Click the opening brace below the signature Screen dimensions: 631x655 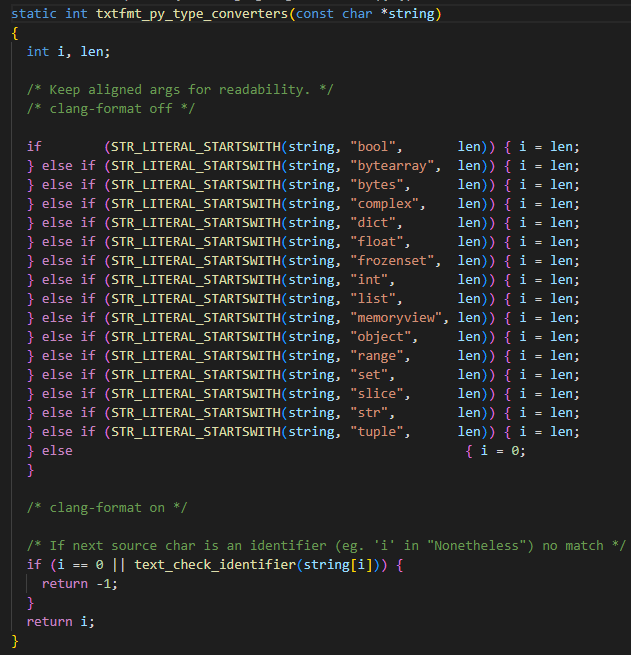point(15,33)
